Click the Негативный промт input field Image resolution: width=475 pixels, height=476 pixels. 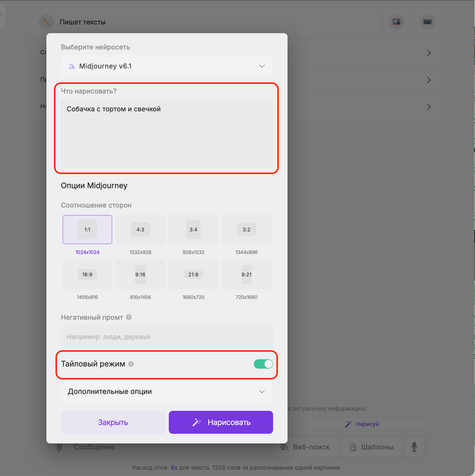point(167,336)
